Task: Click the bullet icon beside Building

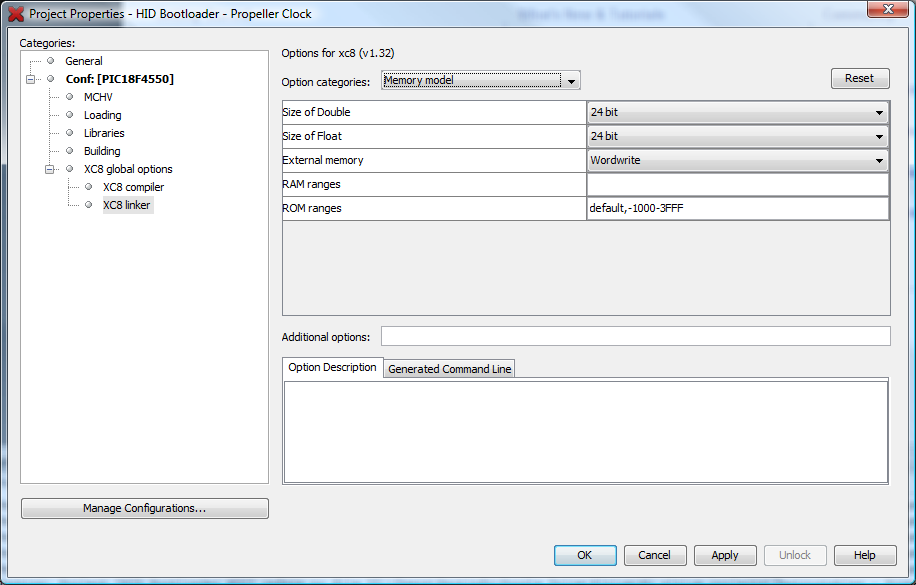Action: (x=70, y=151)
